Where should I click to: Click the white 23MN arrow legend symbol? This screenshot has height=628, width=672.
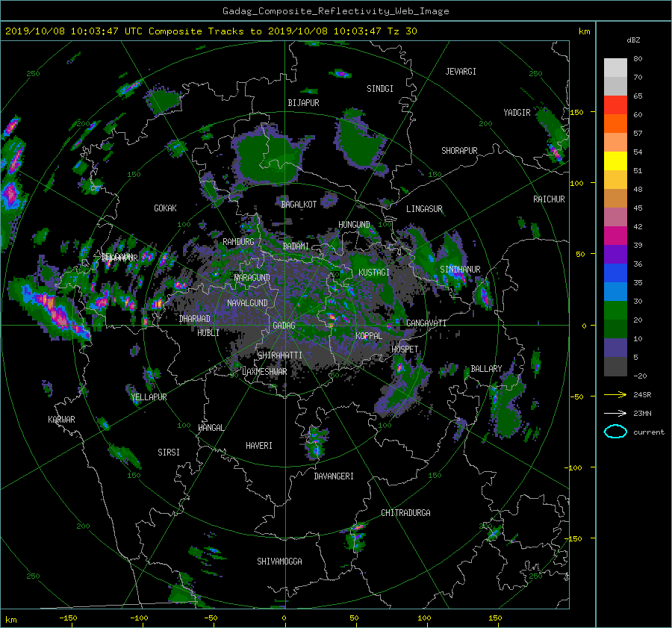pos(615,413)
